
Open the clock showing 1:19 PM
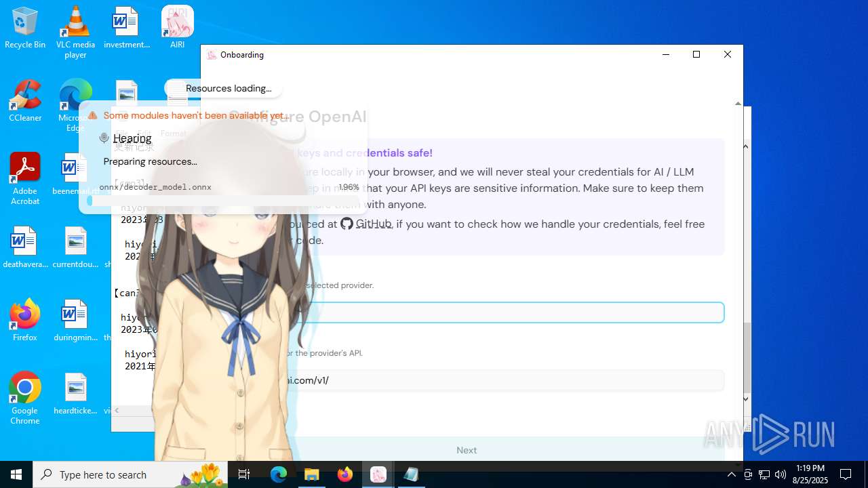pyautogui.click(x=810, y=474)
